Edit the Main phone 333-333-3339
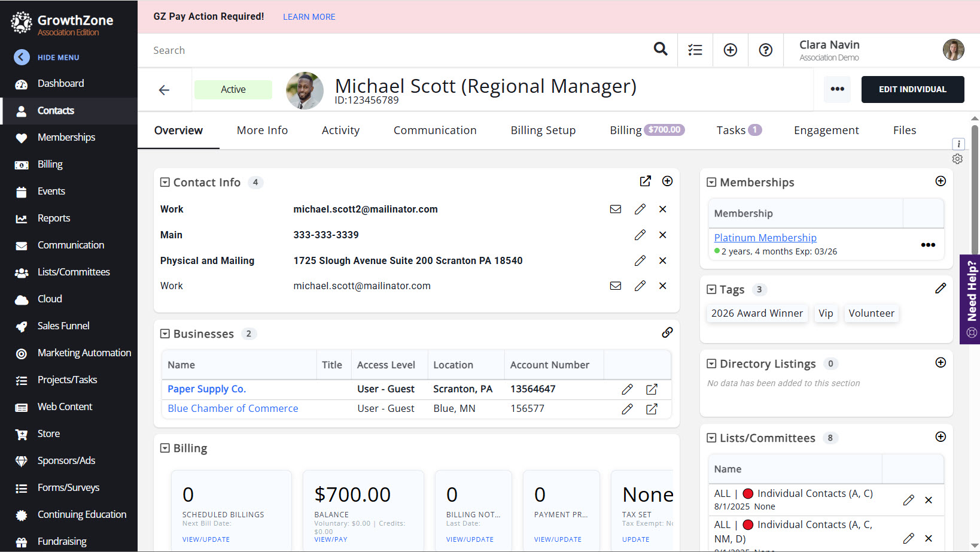The image size is (980, 552). tap(640, 235)
